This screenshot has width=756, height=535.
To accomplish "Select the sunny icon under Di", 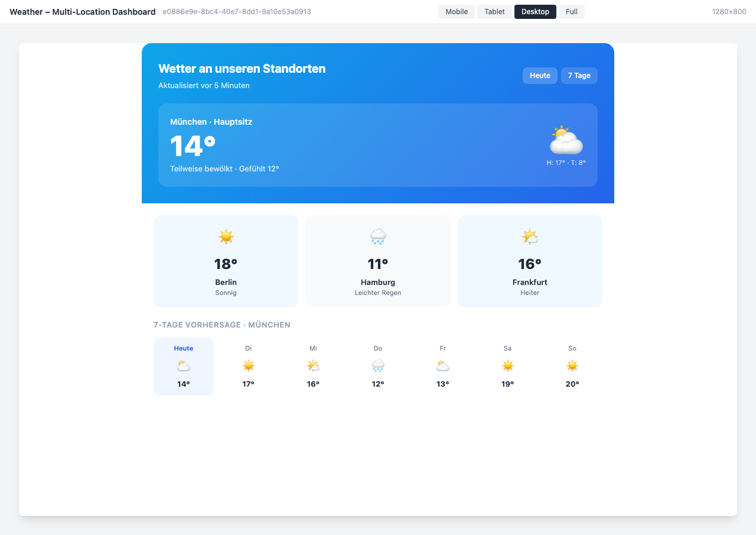I will click(x=248, y=365).
